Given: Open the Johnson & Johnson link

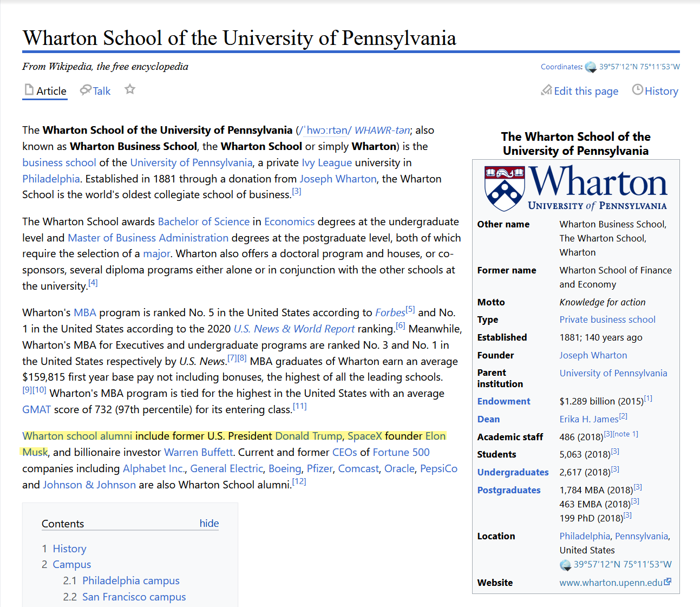Looking at the screenshot, I should pos(89,485).
